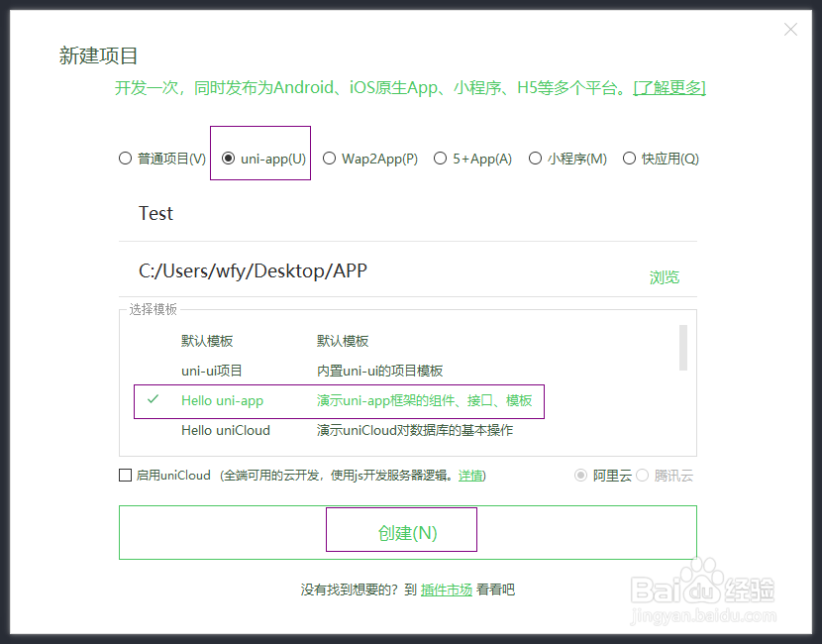Click the 创建(N) button
822x644 pixels.
[408, 533]
